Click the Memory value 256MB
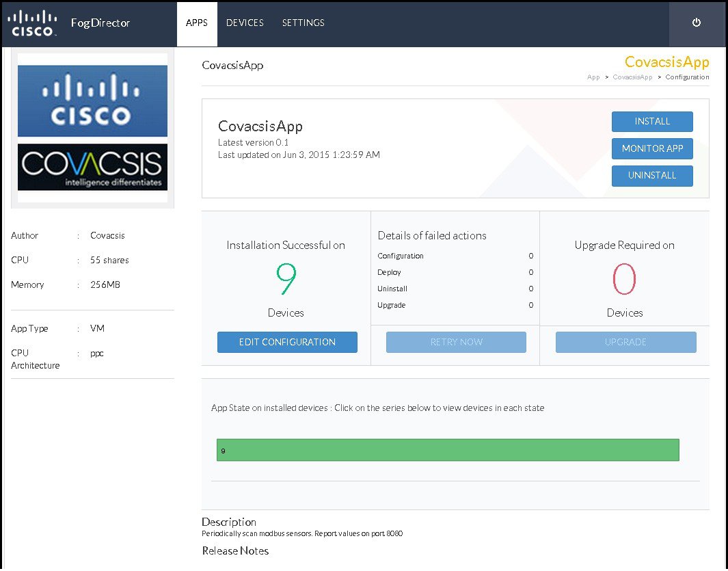 tap(105, 284)
